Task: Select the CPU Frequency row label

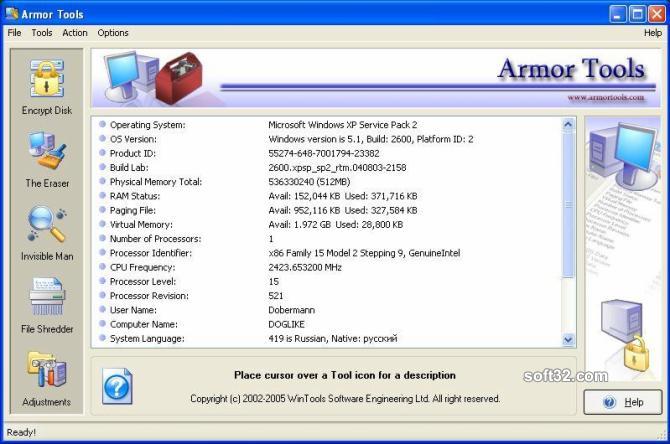Action: [142, 267]
